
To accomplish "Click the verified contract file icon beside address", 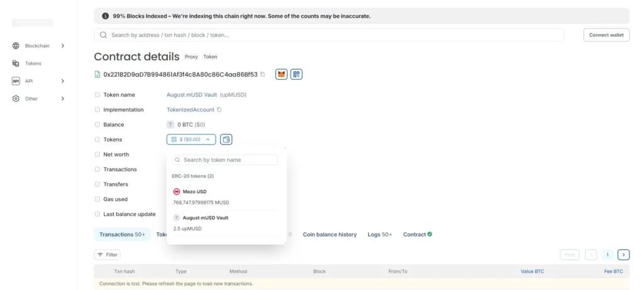I will [x=97, y=74].
